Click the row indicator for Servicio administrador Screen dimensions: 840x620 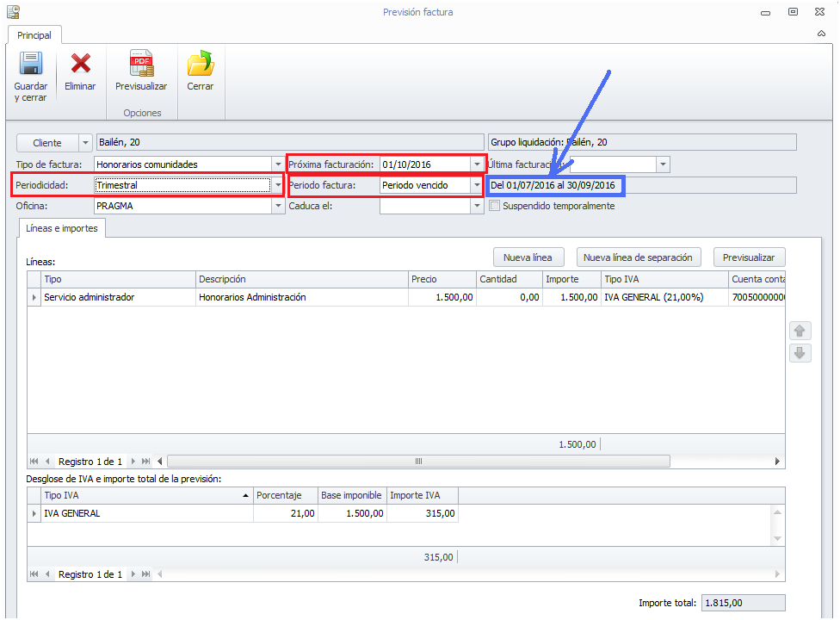tap(34, 297)
